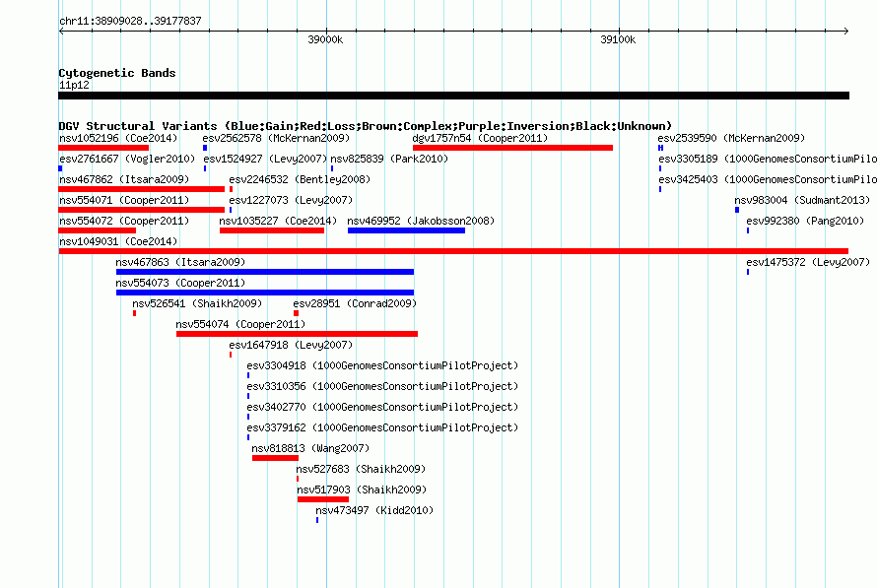This screenshot has height=588, width=877.
Task: Click nsv469952 (Jakobsson2008) label
Action: (421, 221)
